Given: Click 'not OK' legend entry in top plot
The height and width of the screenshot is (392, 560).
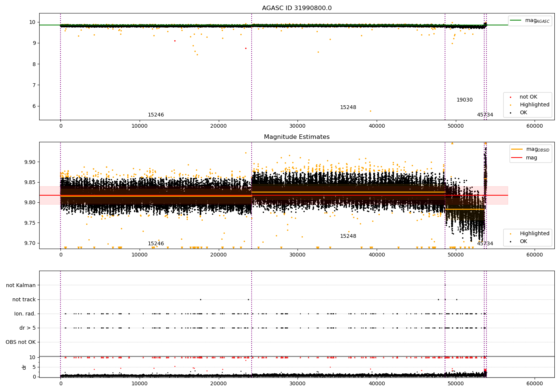Looking at the screenshot, I should 528,97.
